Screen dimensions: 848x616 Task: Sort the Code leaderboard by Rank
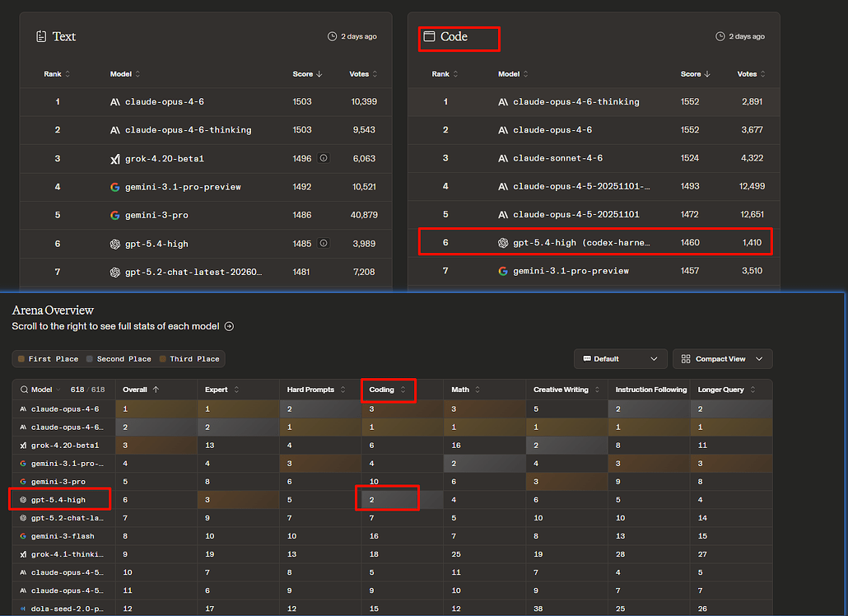[x=445, y=74]
